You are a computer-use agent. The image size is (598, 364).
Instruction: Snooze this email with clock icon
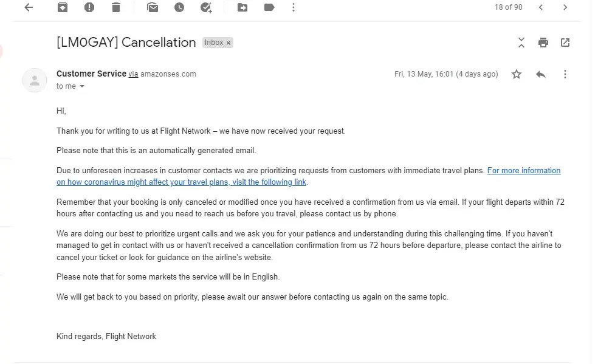tap(179, 7)
